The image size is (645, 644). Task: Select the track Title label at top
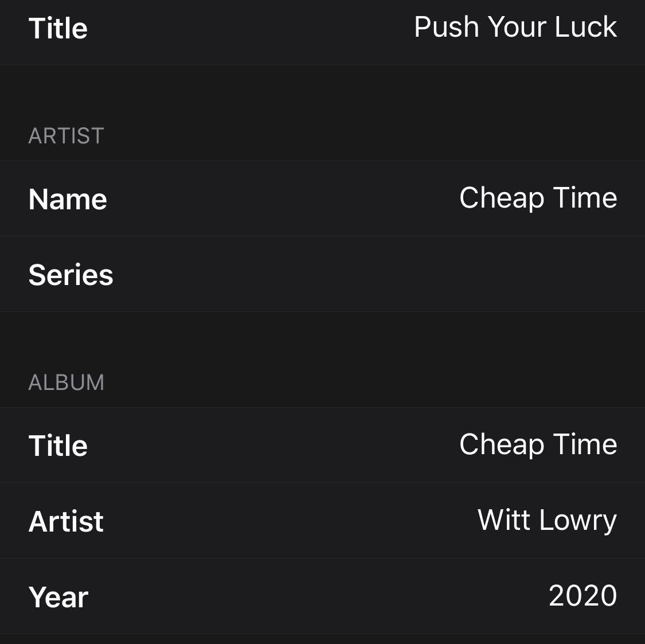coord(58,29)
